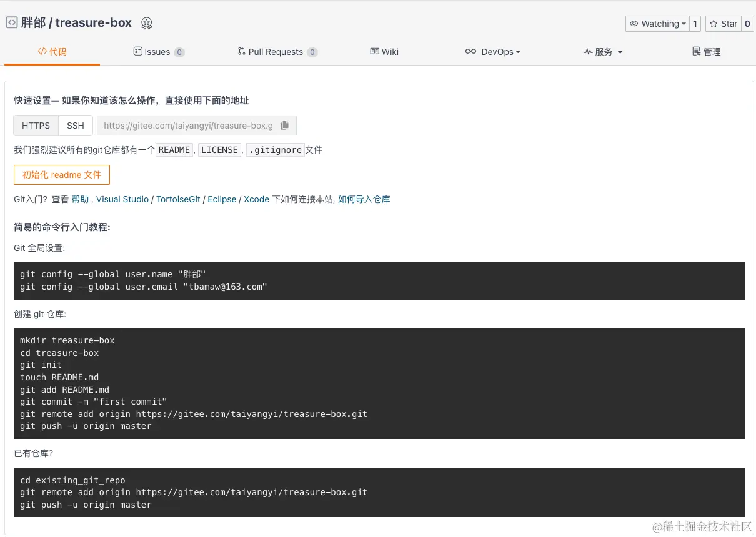Image resolution: width=756 pixels, height=537 pixels.
Task: Click the badge icon next to treasure-box
Action: click(147, 24)
